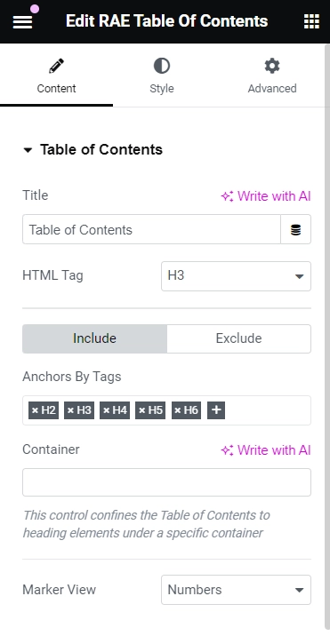Open the hamburger menu icon
The width and height of the screenshot is (330, 644).
(22, 22)
